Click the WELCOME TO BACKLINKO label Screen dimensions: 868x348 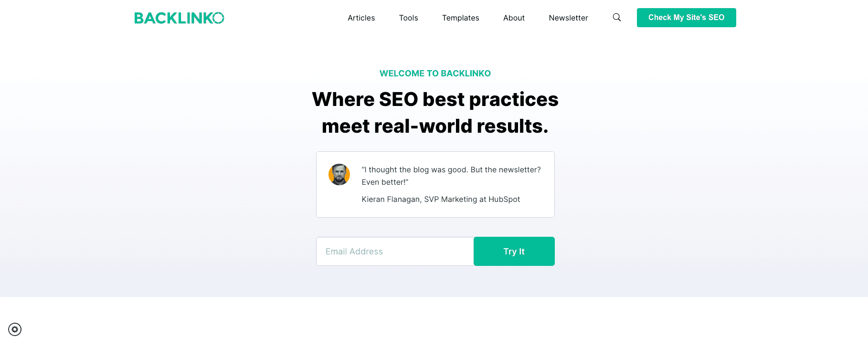click(435, 74)
